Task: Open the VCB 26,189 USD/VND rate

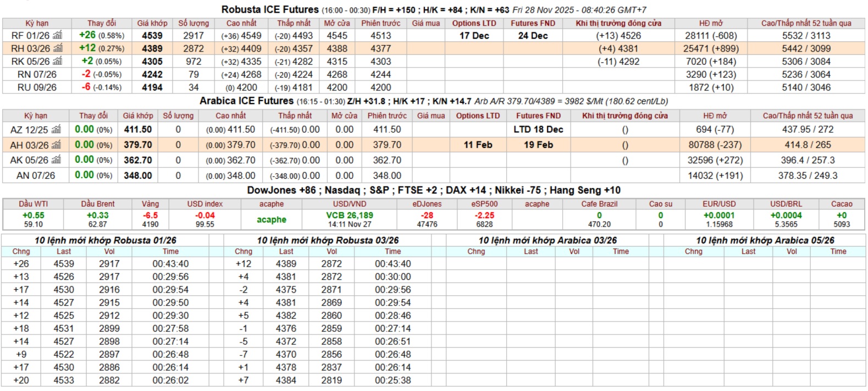Action: pyautogui.click(x=349, y=216)
